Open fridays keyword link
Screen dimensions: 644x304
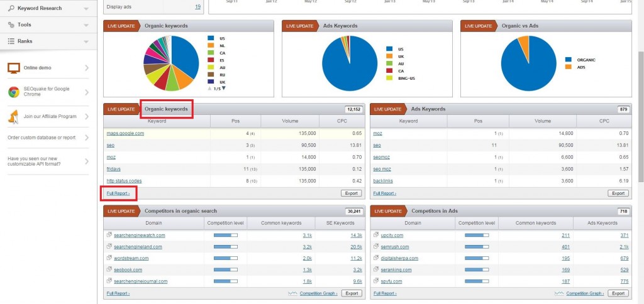(x=113, y=169)
